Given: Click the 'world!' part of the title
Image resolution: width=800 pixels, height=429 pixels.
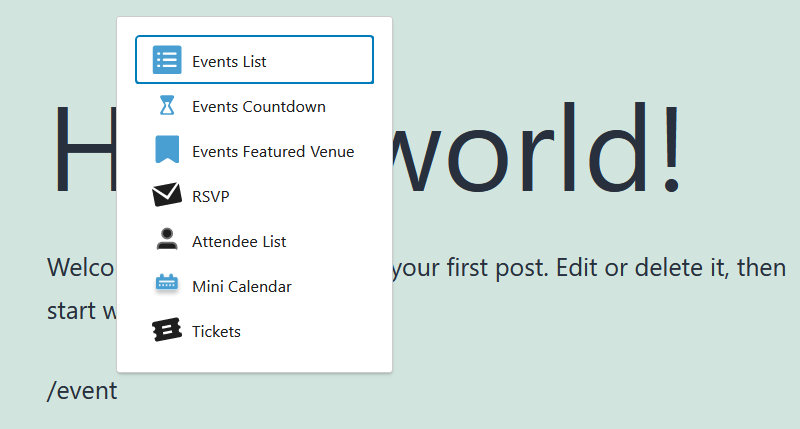Looking at the screenshot, I should [x=538, y=148].
